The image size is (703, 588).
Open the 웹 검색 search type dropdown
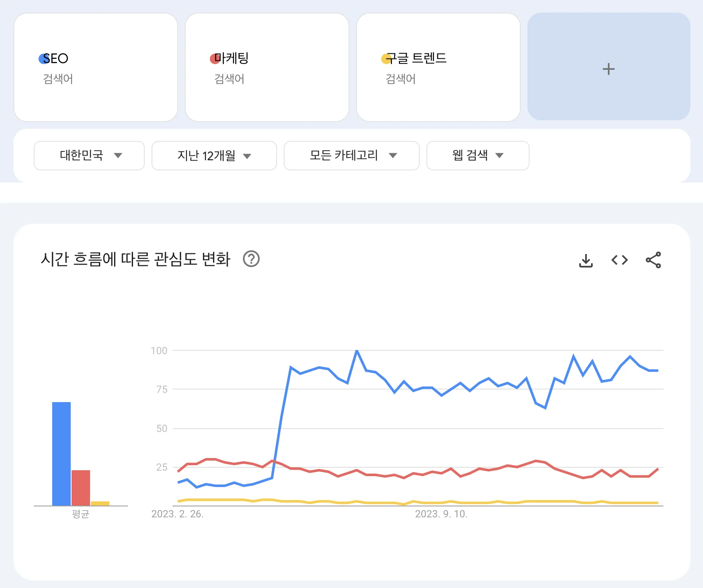coord(478,156)
